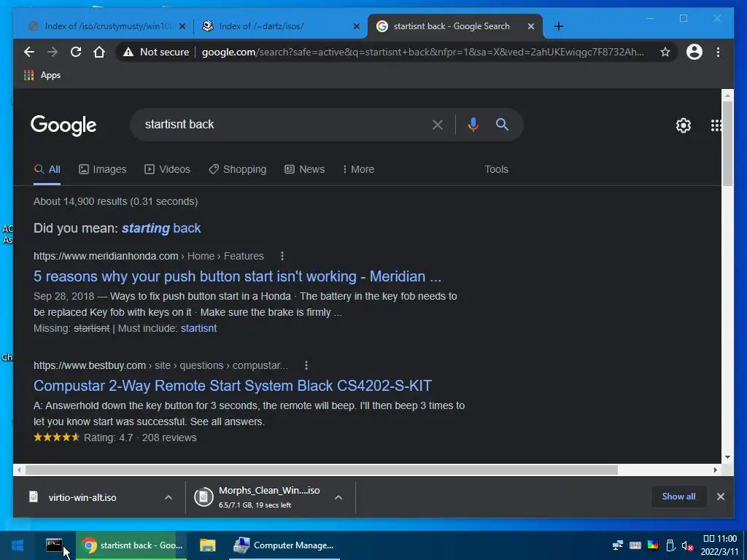Open the Apps bookmarks shortcut
The height and width of the screenshot is (560, 747).
42,75
